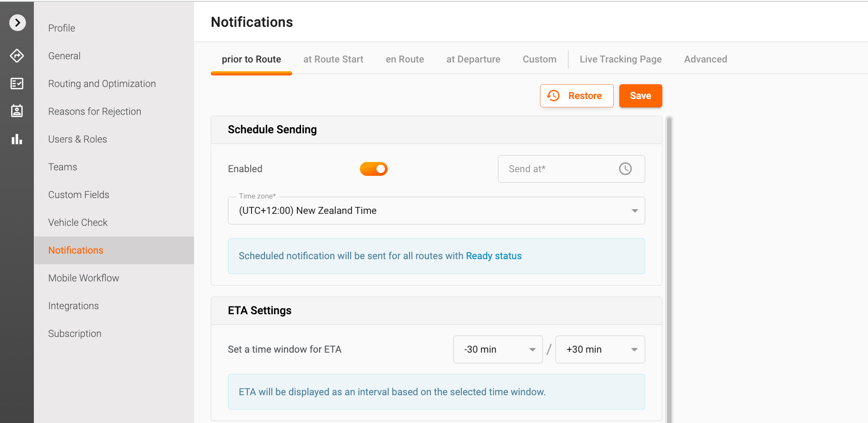This screenshot has height=423, width=868.
Task: Open the Vehicle Check settings page
Action: click(78, 223)
